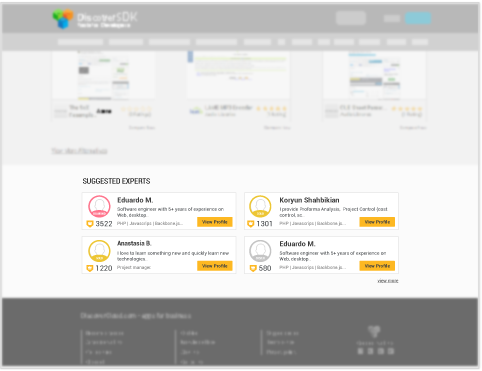Image resolution: width=482 pixels, height=371 pixels.
Task: Click the badge icon beside score 1301
Action: point(251,224)
